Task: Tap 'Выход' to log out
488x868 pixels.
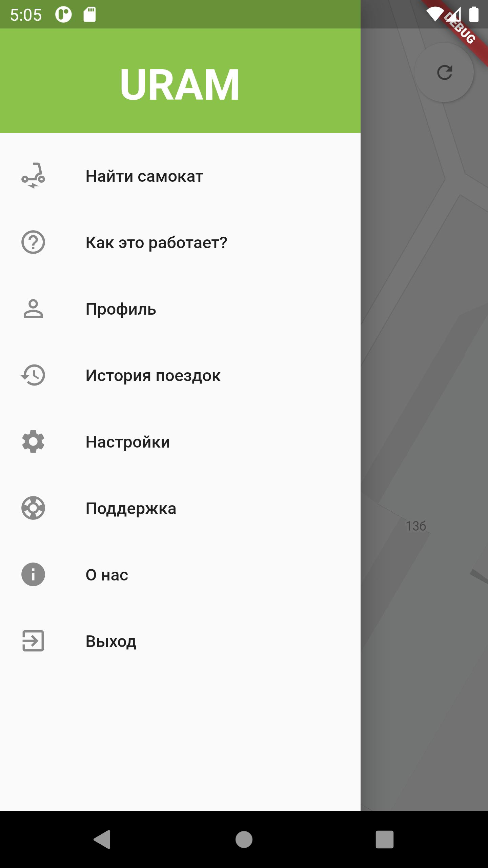Action: tap(180, 641)
